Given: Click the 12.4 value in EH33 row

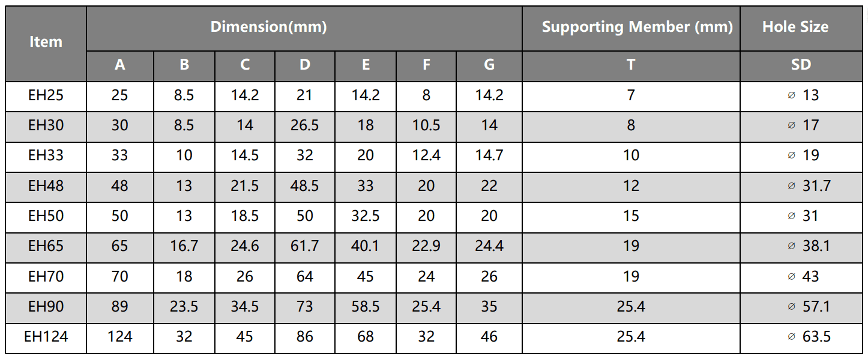Looking at the screenshot, I should [x=426, y=155].
